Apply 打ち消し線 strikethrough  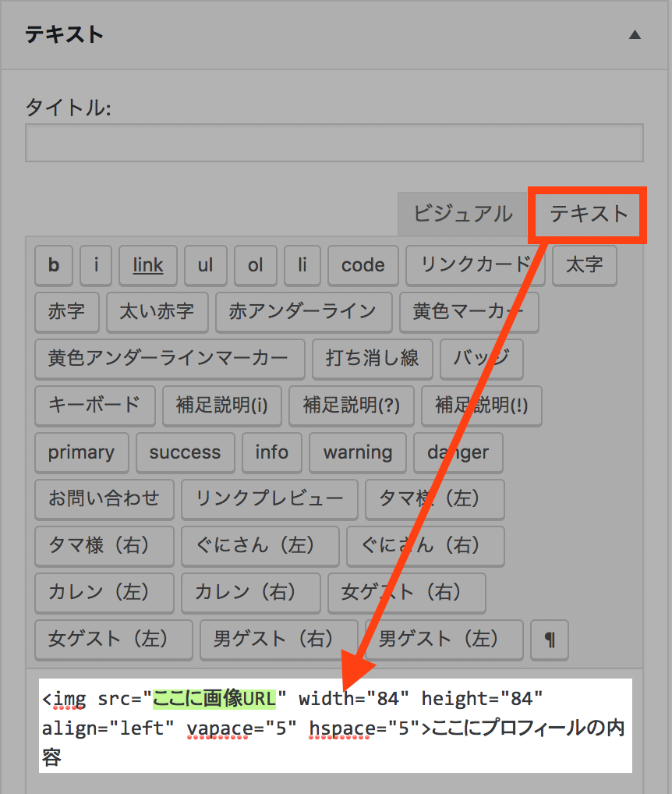[373, 359]
